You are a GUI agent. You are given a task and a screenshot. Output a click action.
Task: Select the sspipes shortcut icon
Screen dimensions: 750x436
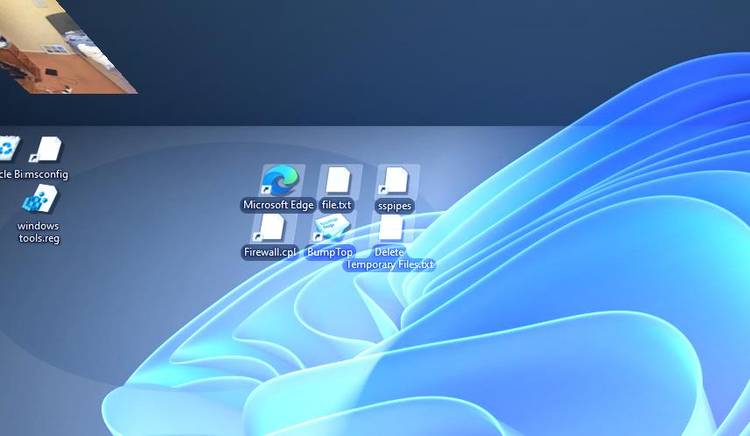395,181
